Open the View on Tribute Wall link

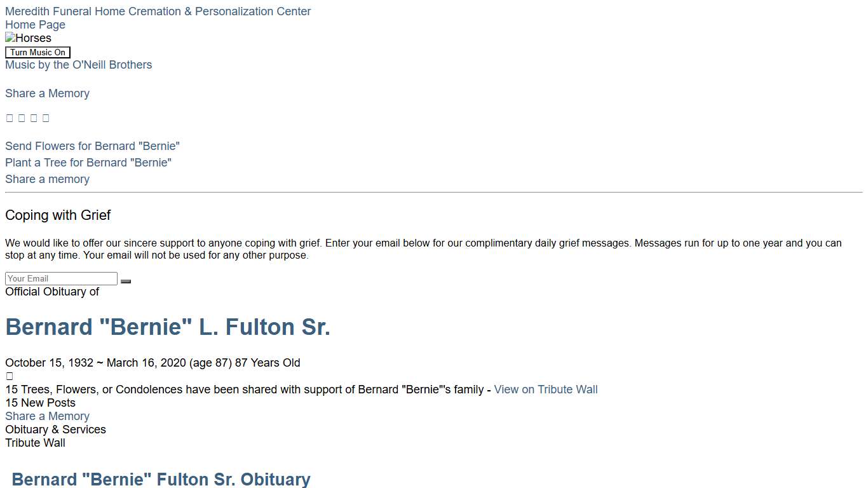click(x=545, y=390)
